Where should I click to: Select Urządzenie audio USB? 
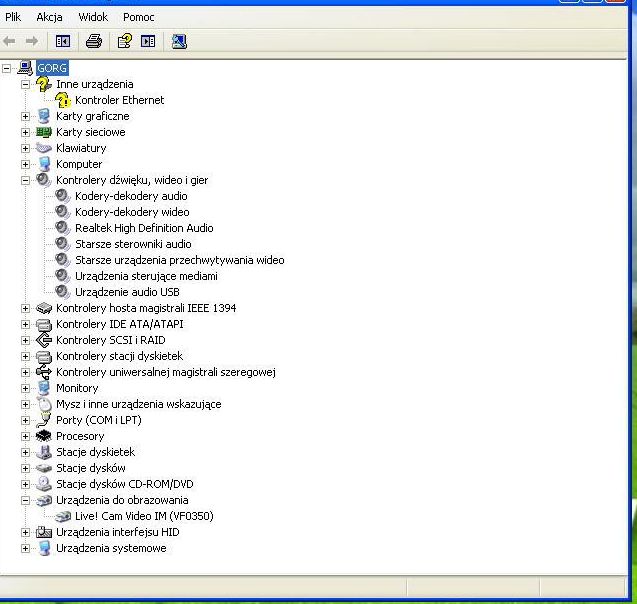coord(127,292)
